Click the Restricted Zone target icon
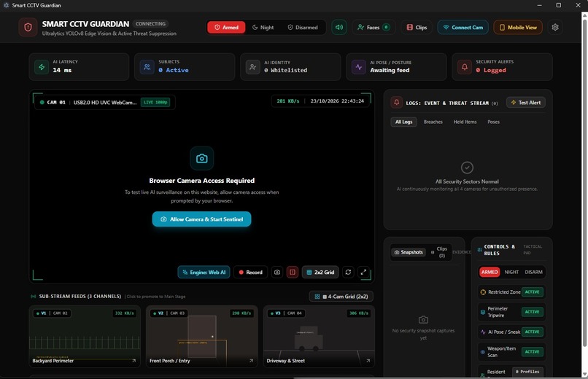The height and width of the screenshot is (379, 588). coord(483,292)
